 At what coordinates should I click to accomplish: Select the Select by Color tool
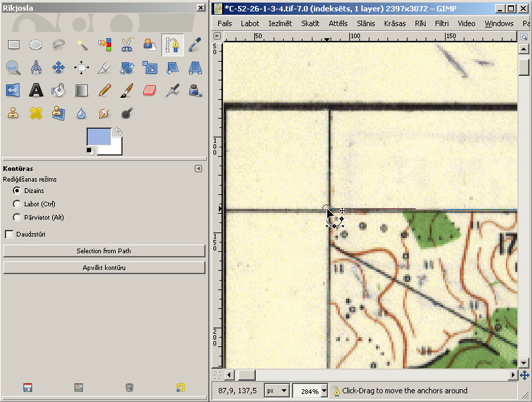pos(104,44)
